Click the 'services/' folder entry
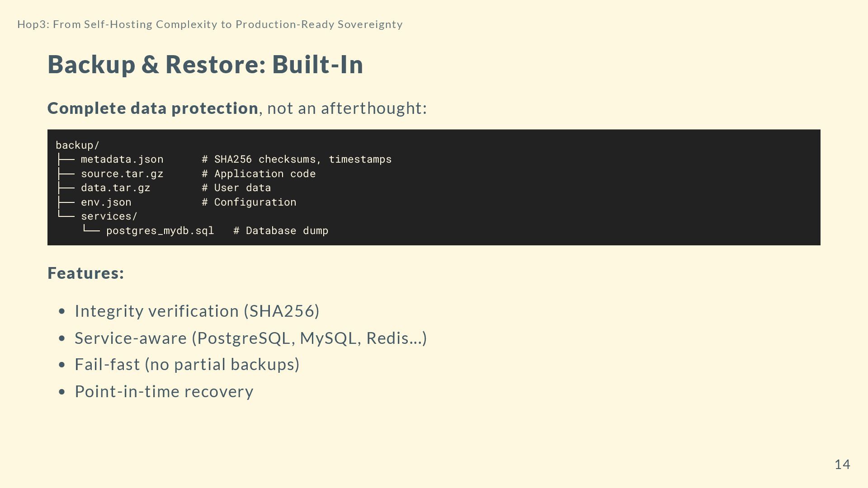The width and height of the screenshot is (868, 488). (109, 216)
